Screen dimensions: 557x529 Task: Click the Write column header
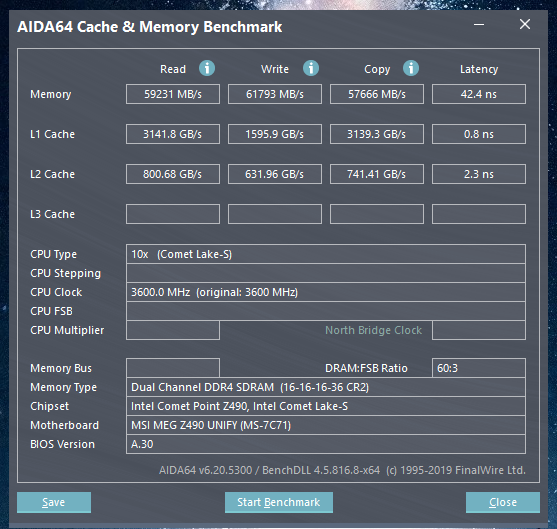pyautogui.click(x=275, y=69)
